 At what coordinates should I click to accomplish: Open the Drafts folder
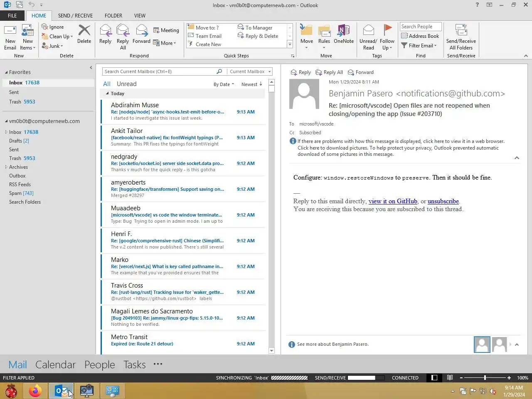tap(19, 141)
